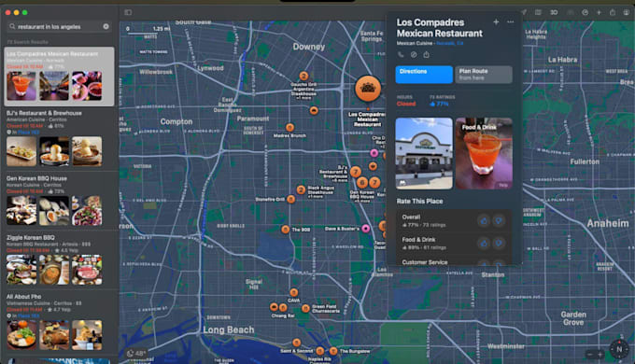Select Gen Korean BBQ House result

click(59, 201)
